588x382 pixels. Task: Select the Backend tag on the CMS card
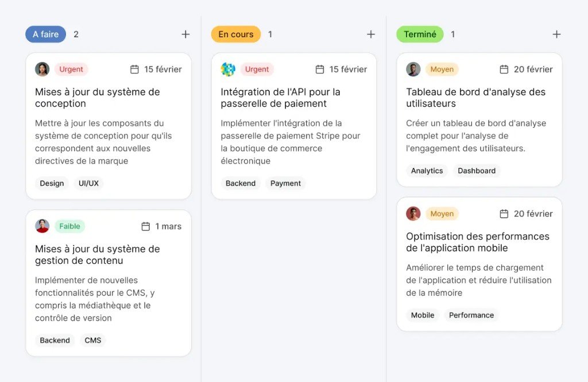tap(55, 340)
